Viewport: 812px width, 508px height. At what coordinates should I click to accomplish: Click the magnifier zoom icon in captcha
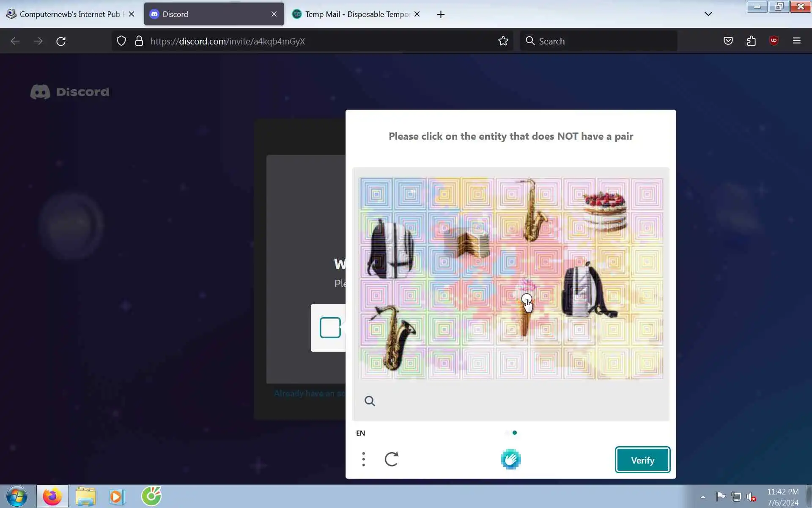(370, 401)
